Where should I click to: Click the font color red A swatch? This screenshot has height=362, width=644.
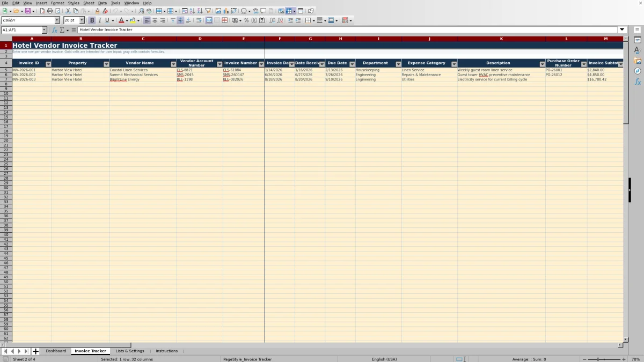121,20
